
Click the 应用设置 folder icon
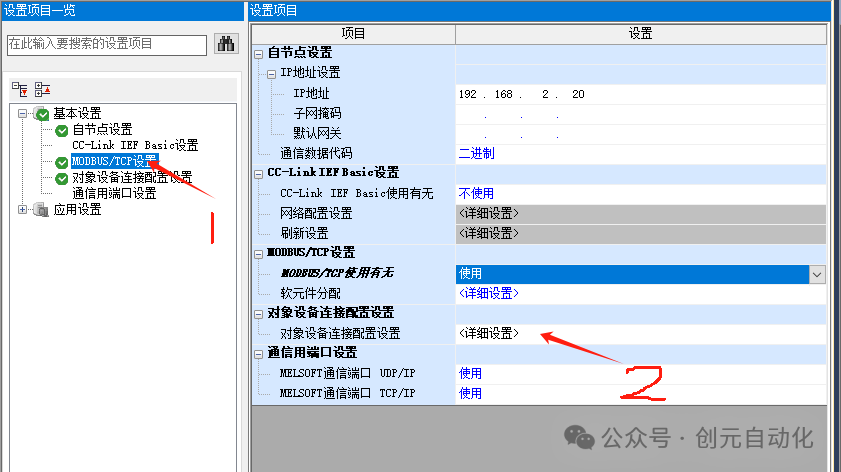point(41,210)
